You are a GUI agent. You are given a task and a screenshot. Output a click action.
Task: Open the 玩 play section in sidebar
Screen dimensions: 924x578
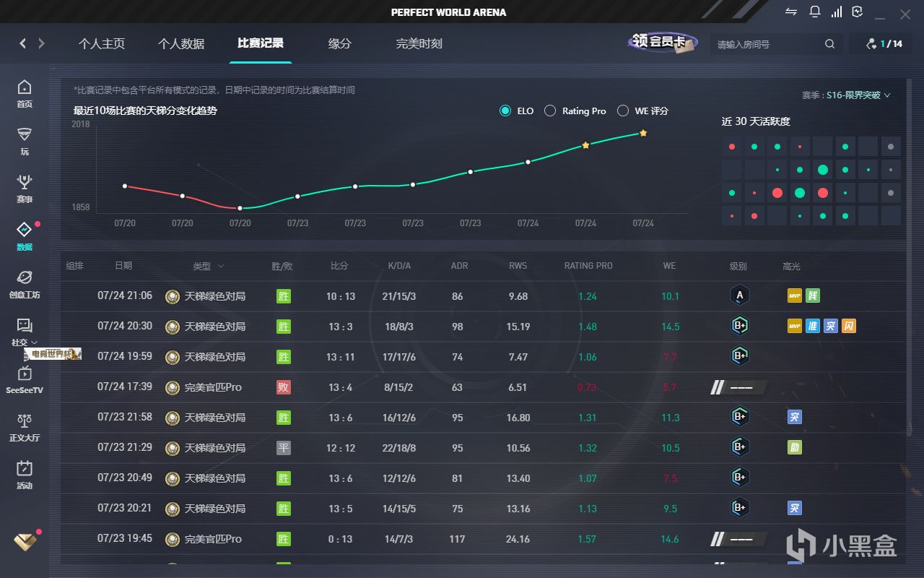(x=25, y=141)
